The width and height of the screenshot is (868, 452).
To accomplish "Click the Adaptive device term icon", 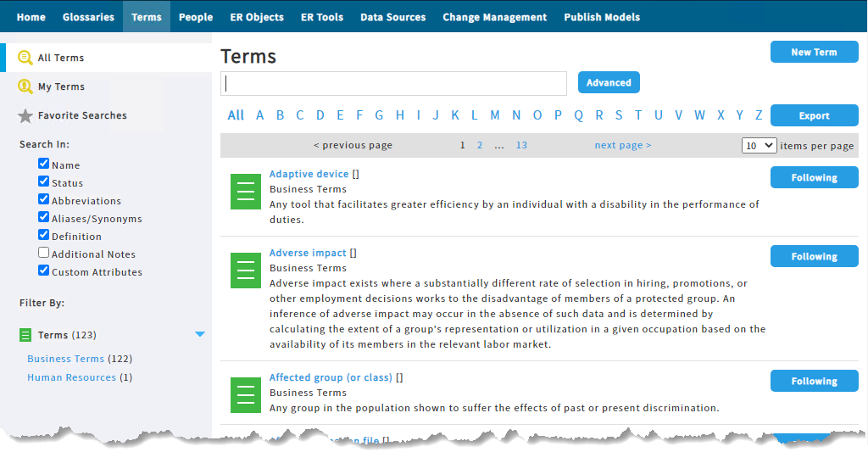I will pos(245,192).
